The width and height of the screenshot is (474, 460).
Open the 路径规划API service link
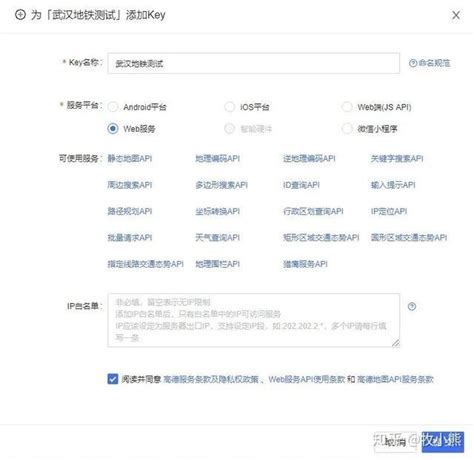click(130, 211)
